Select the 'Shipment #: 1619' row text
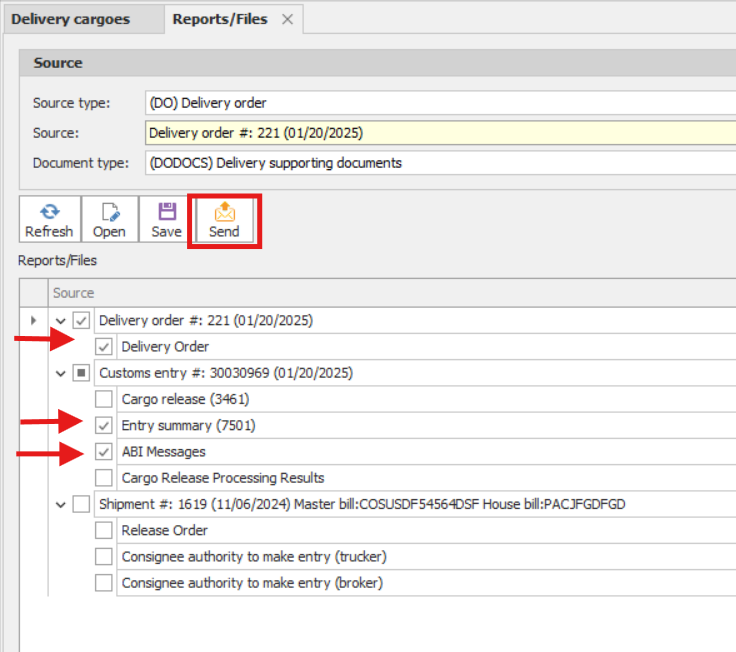Screen dimensions: 736x652 [x=362, y=504]
